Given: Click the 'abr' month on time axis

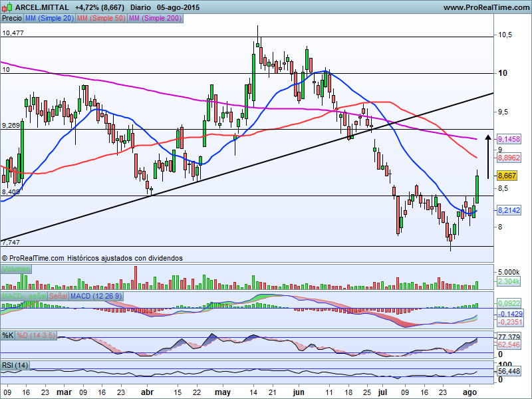Looking at the screenshot, I should pyautogui.click(x=147, y=392).
